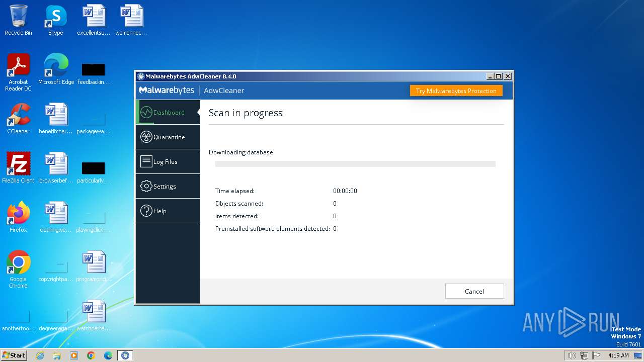644x362 pixels.
Task: Select the Recycle Bin desktop icon
Action: (x=18, y=21)
